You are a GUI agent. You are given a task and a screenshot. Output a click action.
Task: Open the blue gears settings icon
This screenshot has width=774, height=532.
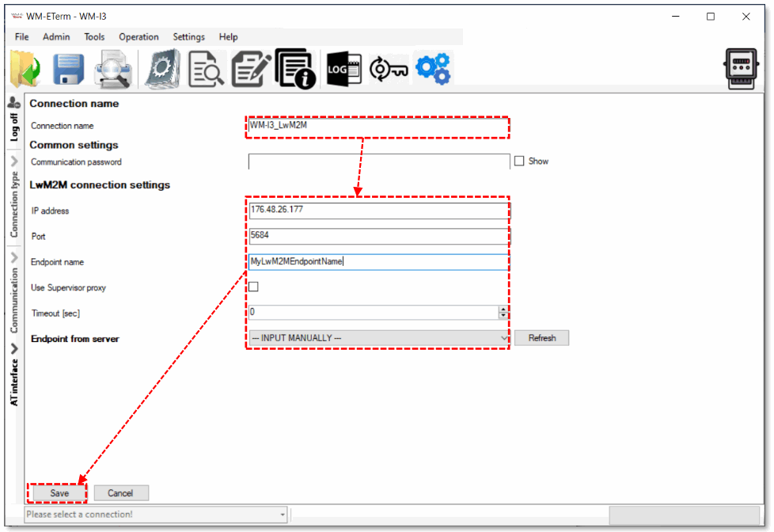point(433,68)
